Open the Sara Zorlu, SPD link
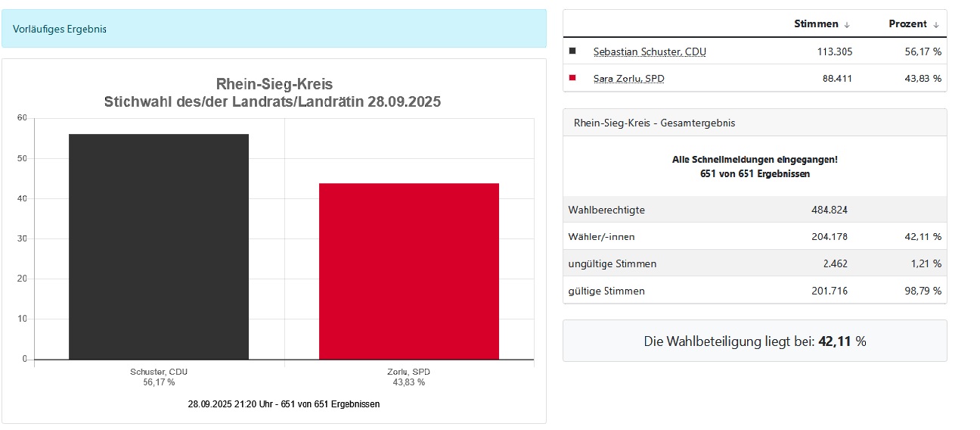This screenshot has height=430, width=980. click(628, 78)
